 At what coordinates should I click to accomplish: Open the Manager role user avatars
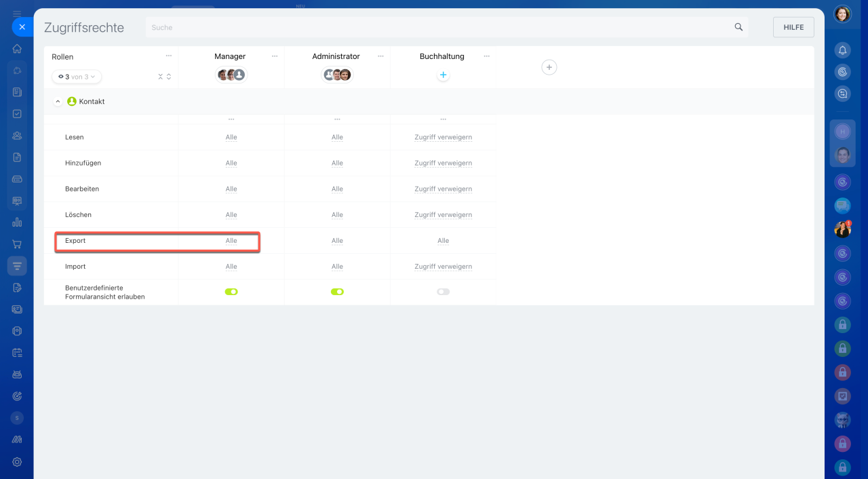[231, 75]
